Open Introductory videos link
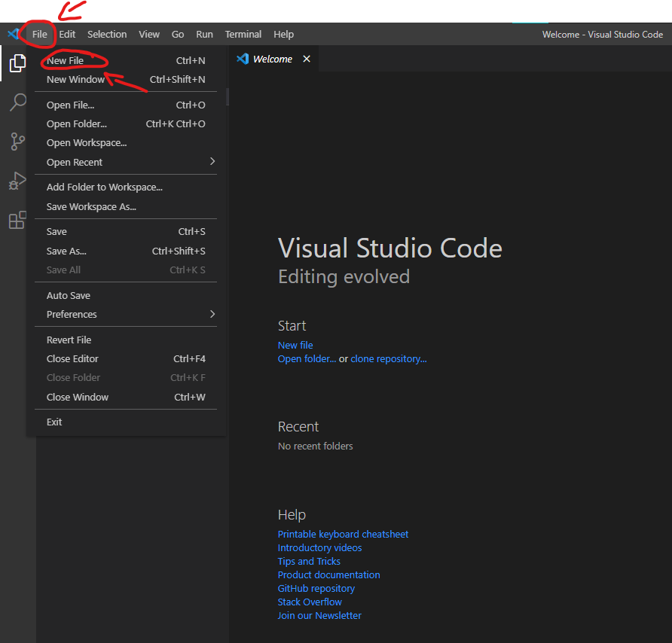 (x=319, y=548)
